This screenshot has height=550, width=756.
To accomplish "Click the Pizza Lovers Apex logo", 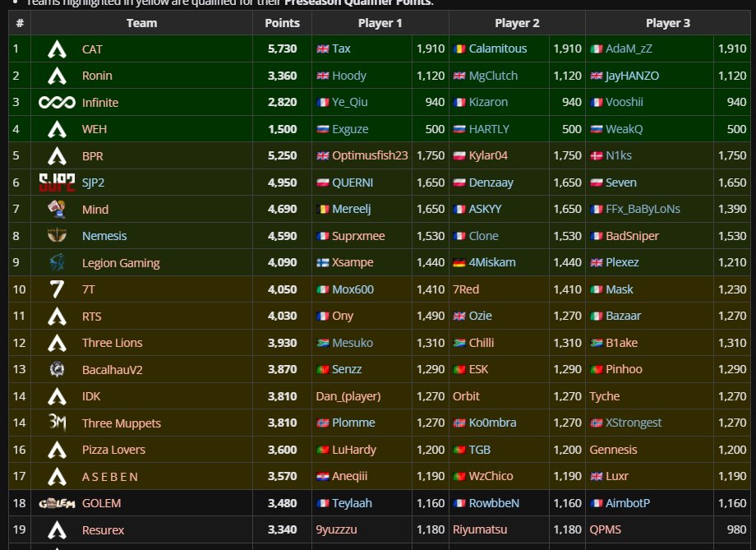I will [57, 450].
